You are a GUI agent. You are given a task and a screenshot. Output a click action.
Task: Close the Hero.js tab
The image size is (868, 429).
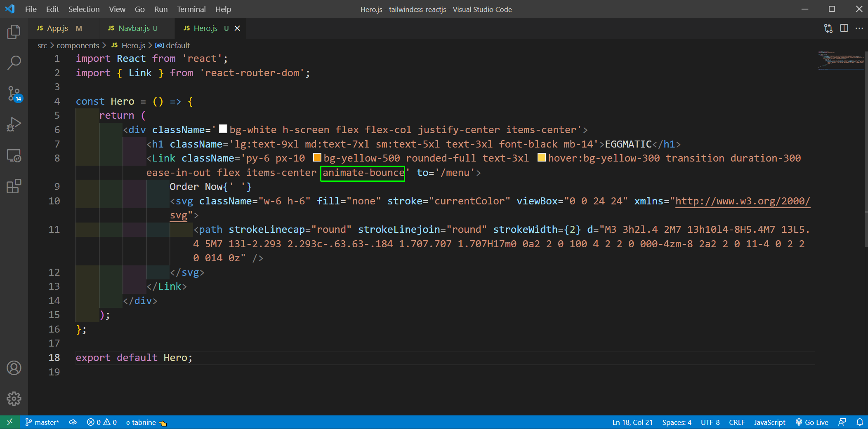click(237, 28)
